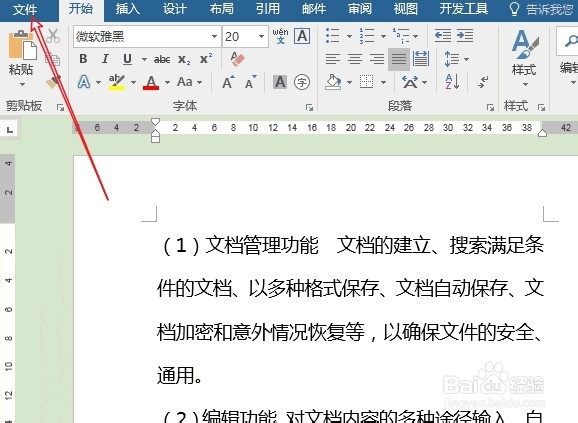
Task: Toggle subscript x₂ formatting
Action: point(184,59)
